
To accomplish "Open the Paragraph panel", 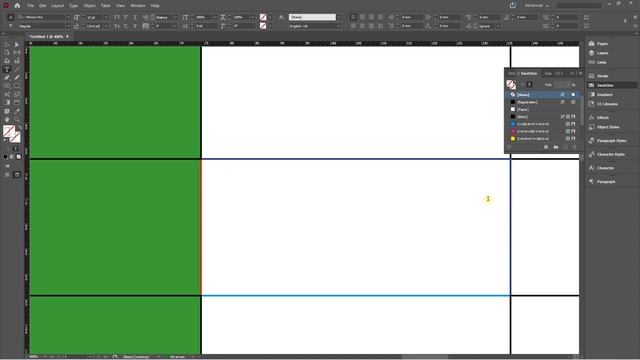I will tap(606, 182).
